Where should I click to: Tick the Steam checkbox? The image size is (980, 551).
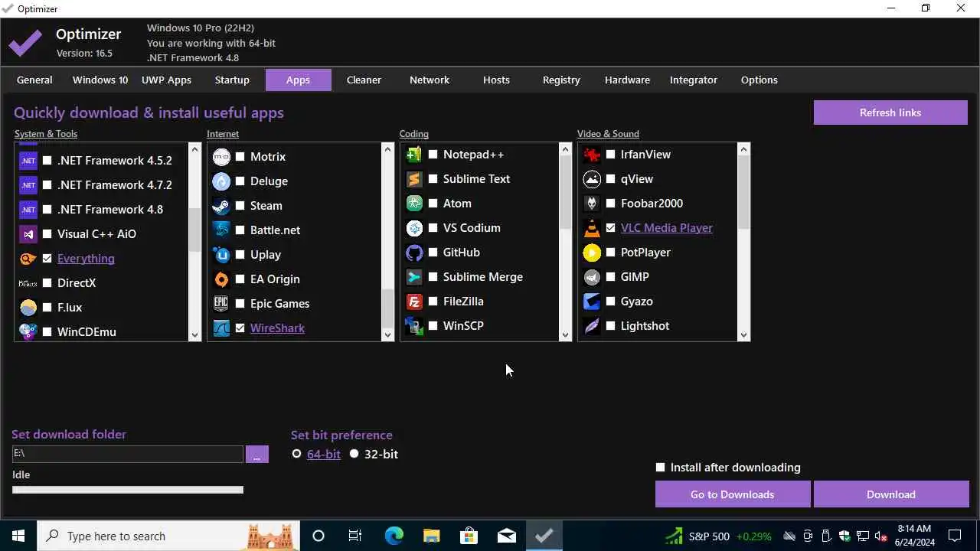click(240, 206)
